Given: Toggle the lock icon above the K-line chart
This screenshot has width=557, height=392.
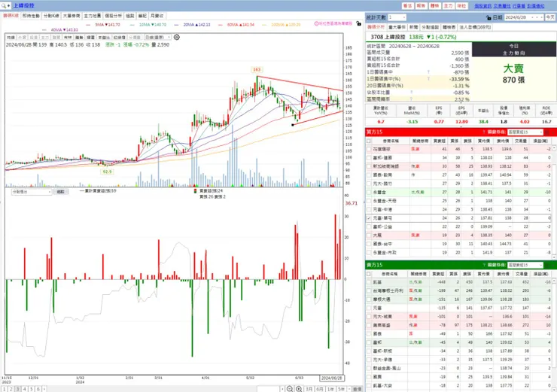Looking at the screenshot, I should (359, 23).
